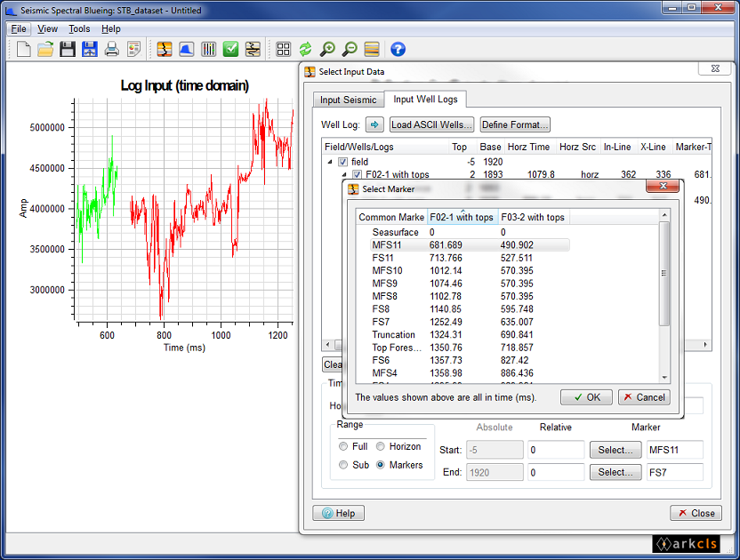Save session with black floppy disk icon

coord(68,49)
